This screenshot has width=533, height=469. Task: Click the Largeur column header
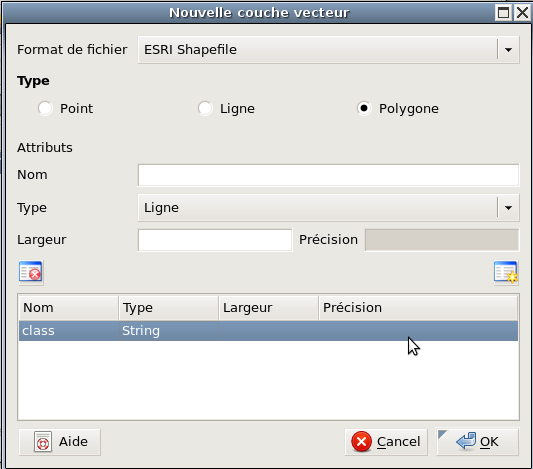(x=268, y=308)
